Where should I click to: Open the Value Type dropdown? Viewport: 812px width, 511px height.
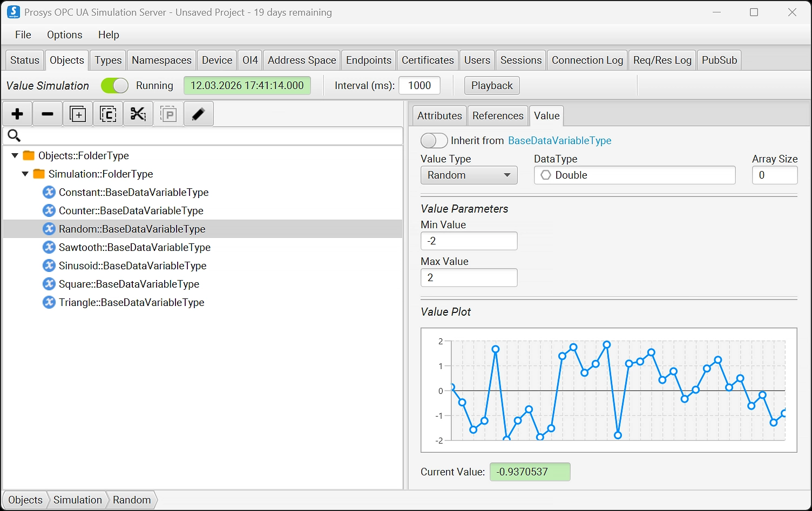469,175
